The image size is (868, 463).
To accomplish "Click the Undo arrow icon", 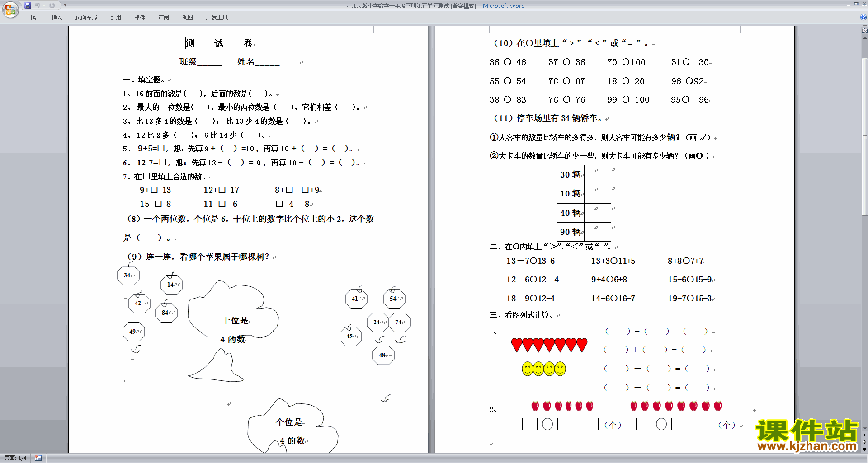I will point(38,5).
